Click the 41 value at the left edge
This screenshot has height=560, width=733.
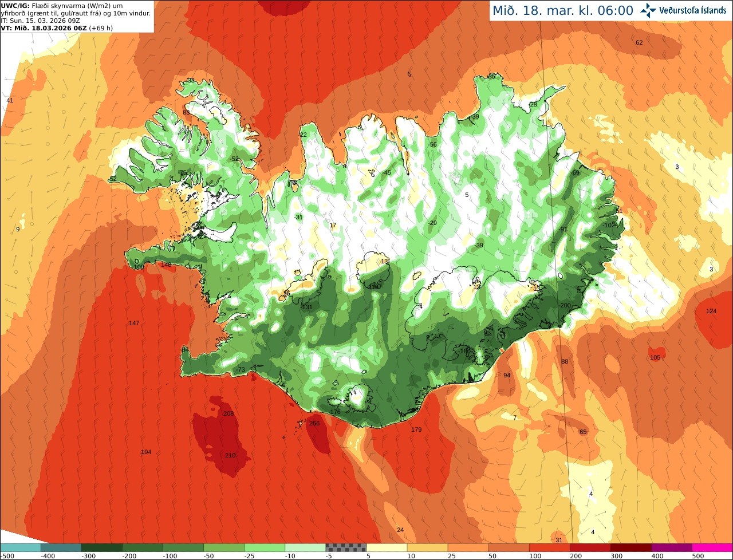[10, 100]
